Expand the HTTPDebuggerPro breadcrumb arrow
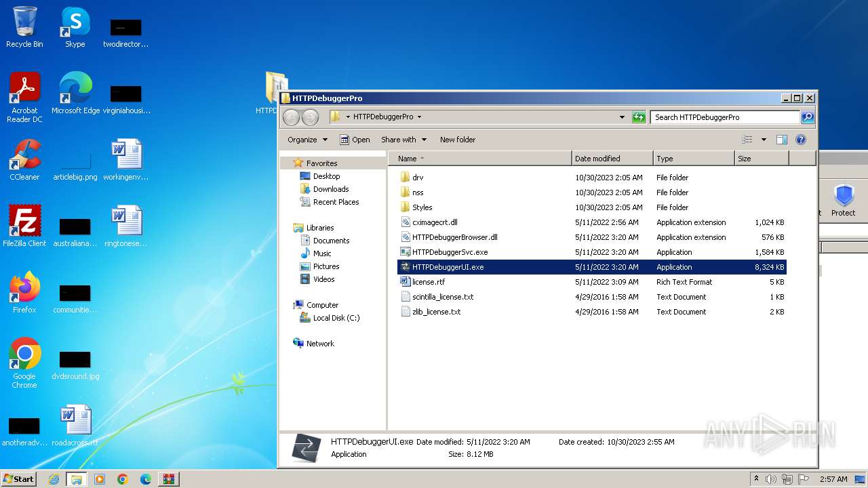 tap(419, 117)
